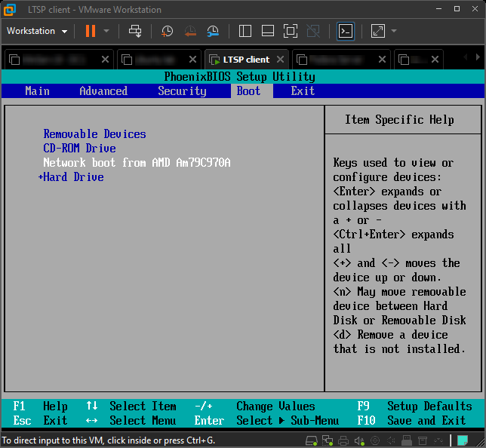Click the VMware Workstation title bar logo

click(10, 10)
